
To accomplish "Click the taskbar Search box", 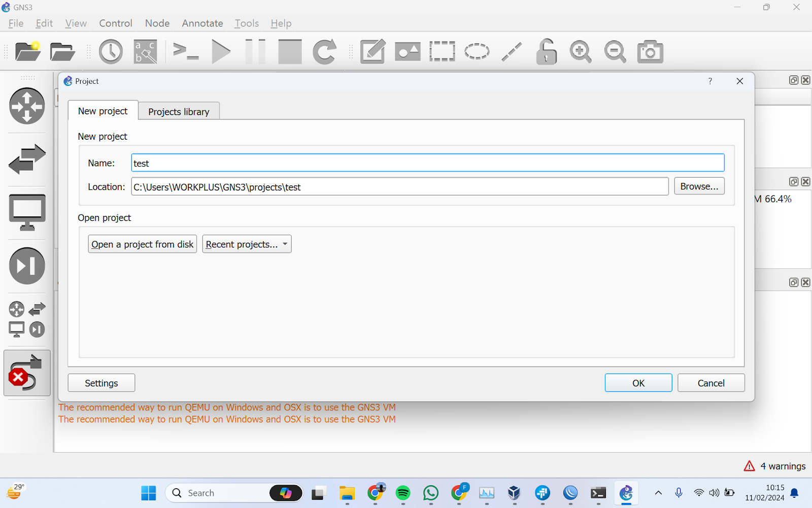I will tap(234, 493).
